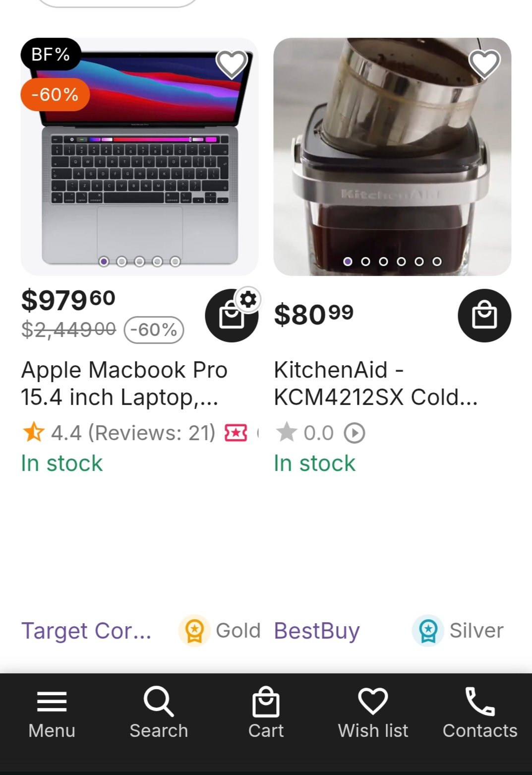This screenshot has width=532, height=775.
Task: Open the Target Cor... vendor link
Action: click(86, 631)
